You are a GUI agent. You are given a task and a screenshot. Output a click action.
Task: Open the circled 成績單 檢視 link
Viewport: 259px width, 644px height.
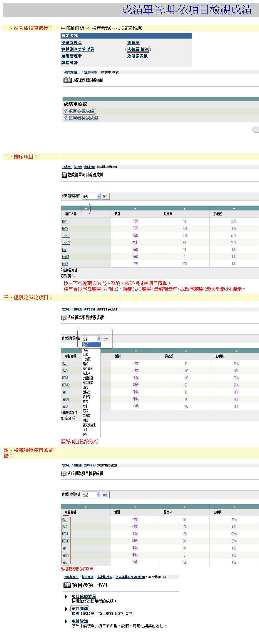click(138, 49)
